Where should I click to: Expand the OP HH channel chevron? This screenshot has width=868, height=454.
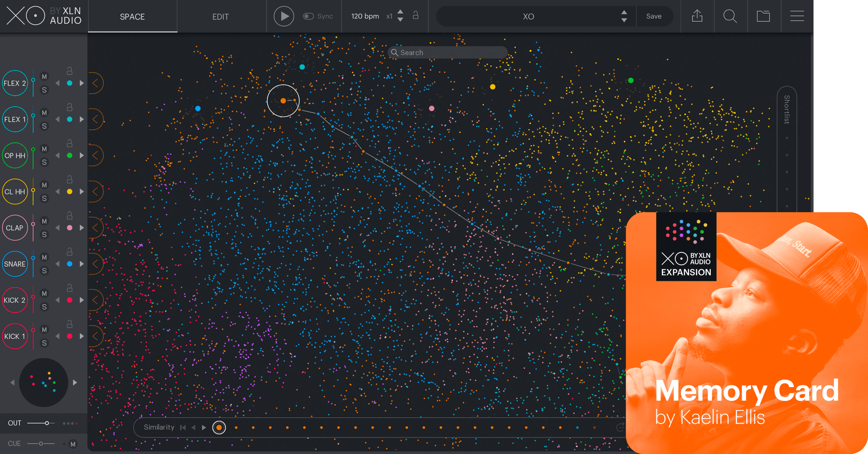click(95, 155)
